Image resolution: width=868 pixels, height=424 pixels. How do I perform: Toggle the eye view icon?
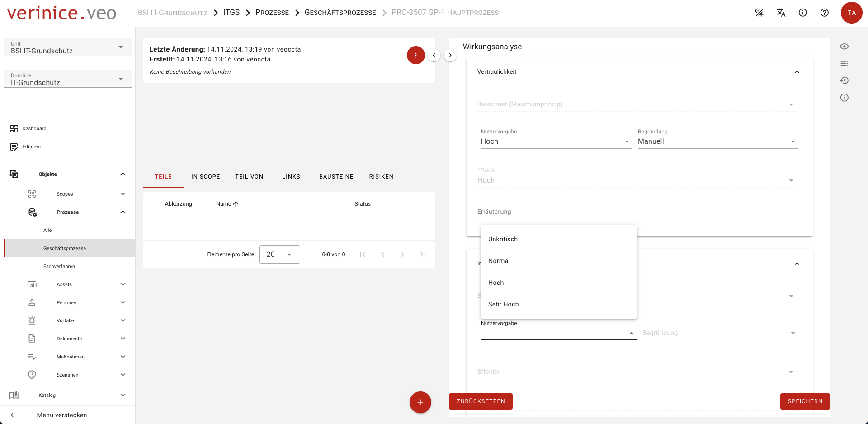point(844,47)
